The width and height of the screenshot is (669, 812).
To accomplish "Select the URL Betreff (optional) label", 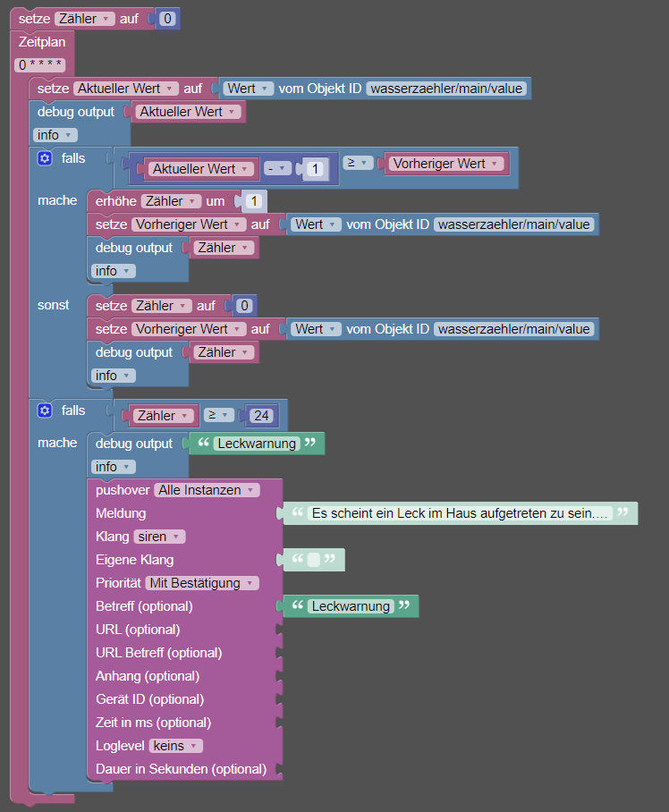I will 159,653.
